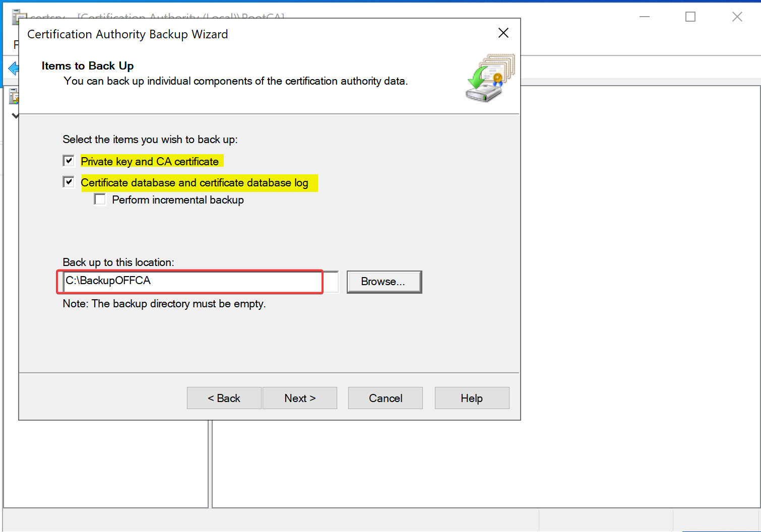761x532 pixels.
Task: Click the certsrv app icon in title bar
Action: pyautogui.click(x=16, y=14)
